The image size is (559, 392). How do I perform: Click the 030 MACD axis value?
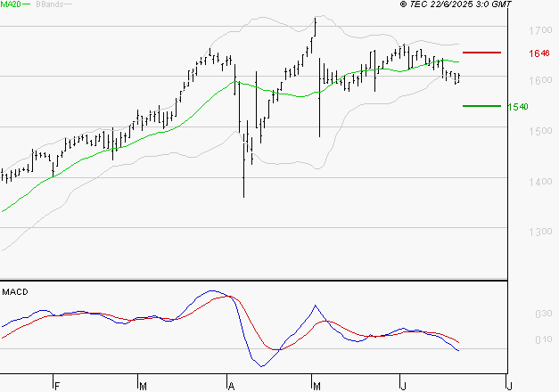tap(544, 314)
